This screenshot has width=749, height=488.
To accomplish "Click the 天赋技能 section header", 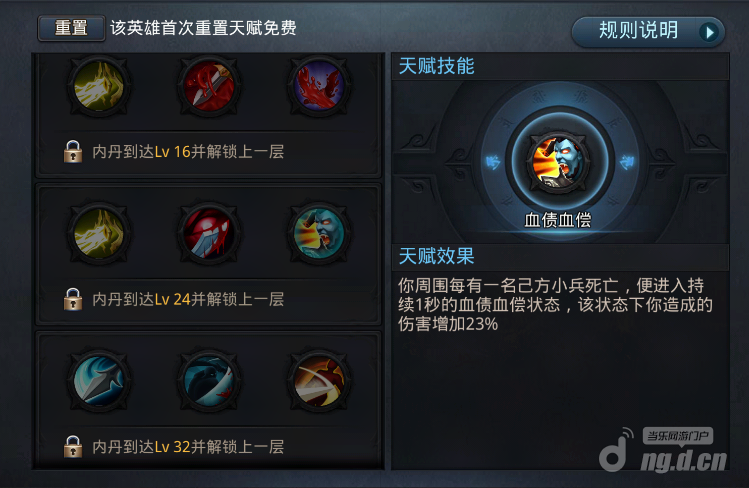I will click(x=436, y=66).
